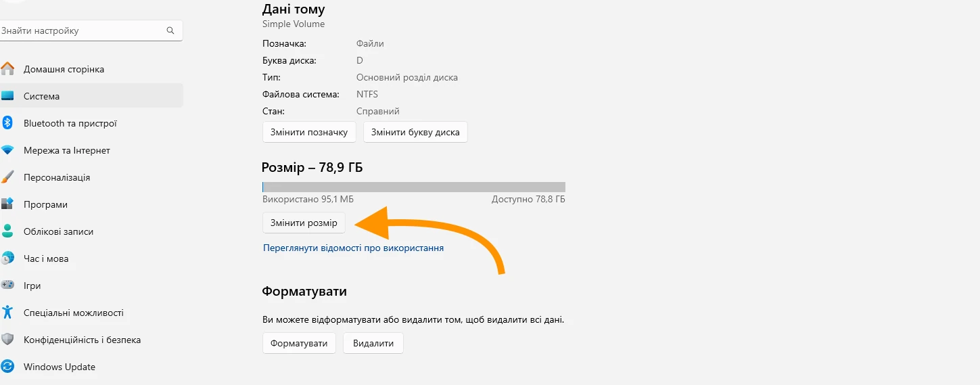980x385 pixels.
Task: Open Програми using its apps icon
Action: click(x=7, y=204)
